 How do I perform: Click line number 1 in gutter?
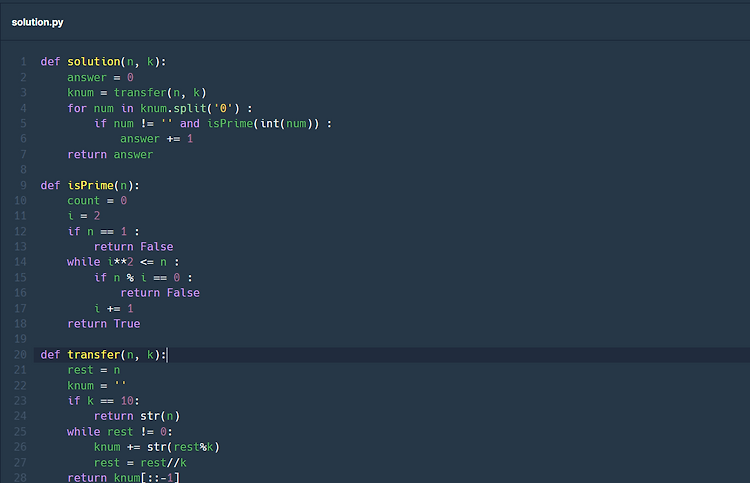(x=23, y=62)
